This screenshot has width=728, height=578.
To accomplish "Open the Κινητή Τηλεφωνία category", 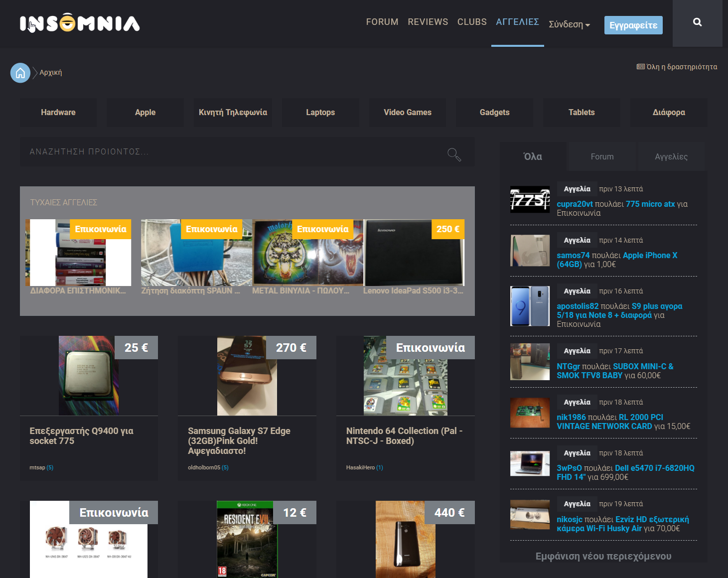I will click(233, 113).
